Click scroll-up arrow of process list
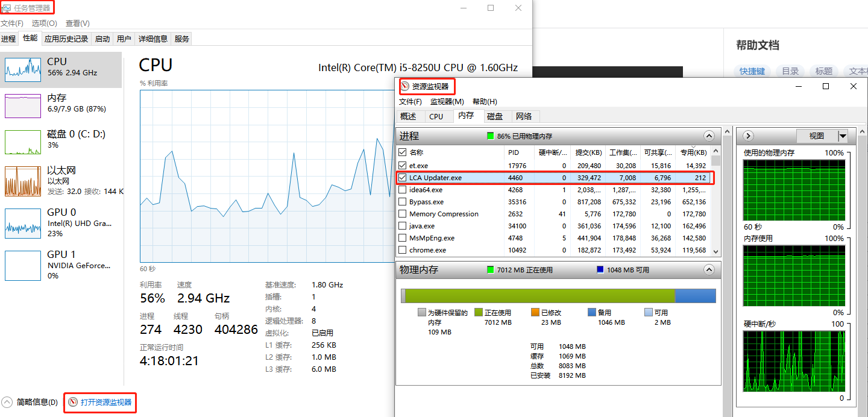Screen dimensions: 868x417 coord(715,151)
